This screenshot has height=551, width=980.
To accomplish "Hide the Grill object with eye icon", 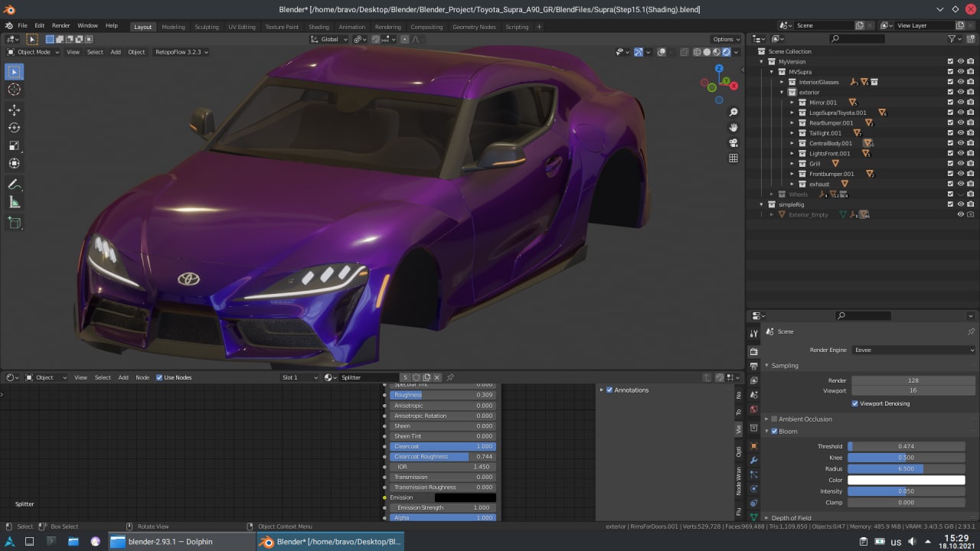I will coord(961,164).
